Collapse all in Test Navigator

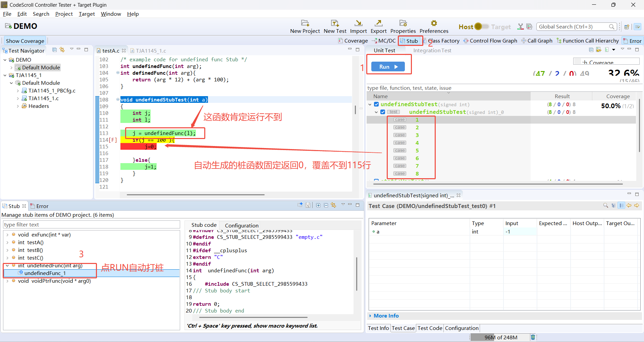pos(54,50)
